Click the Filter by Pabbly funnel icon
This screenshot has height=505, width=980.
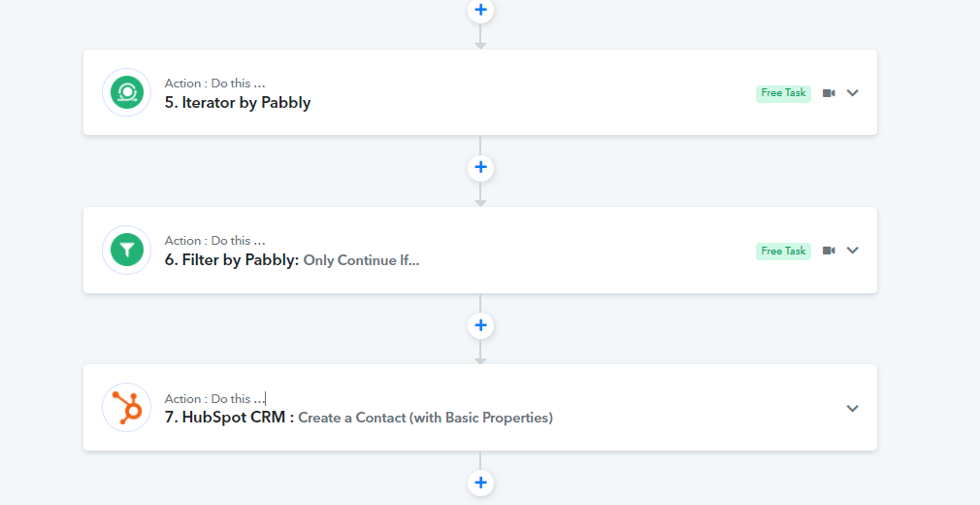click(127, 251)
